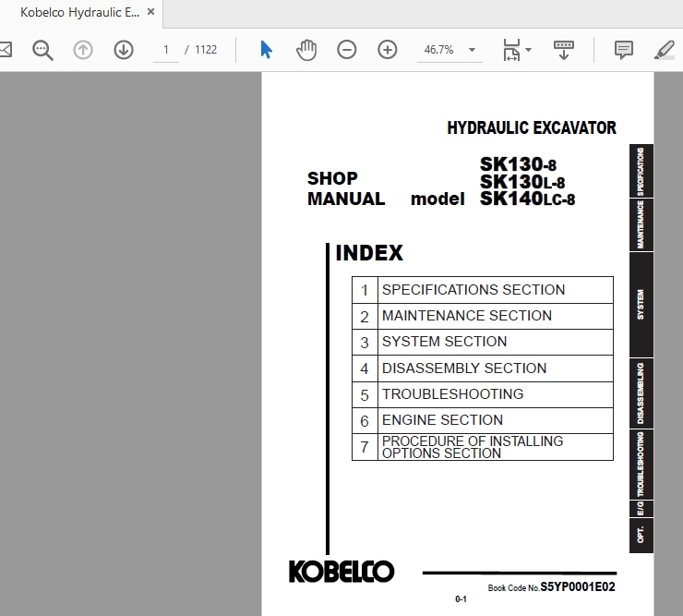Click the DISASSEMBLING side tab on page
The image size is (683, 616).
[641, 393]
